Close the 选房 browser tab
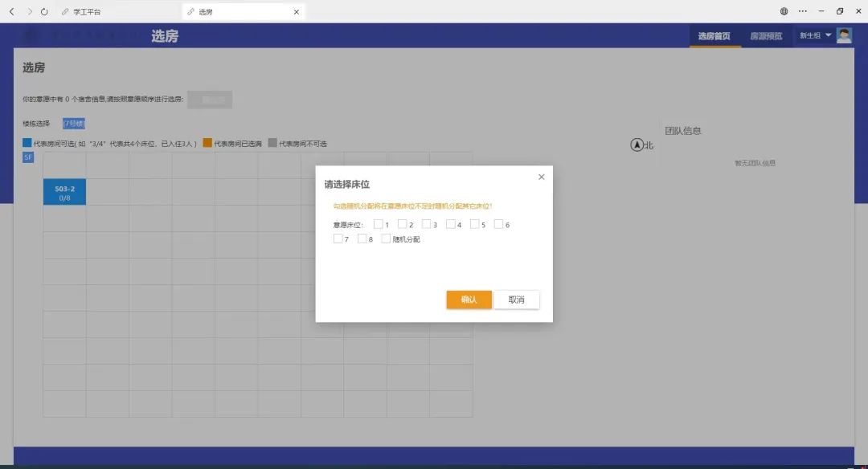Viewport: 868px width, 469px height. pyautogui.click(x=297, y=12)
